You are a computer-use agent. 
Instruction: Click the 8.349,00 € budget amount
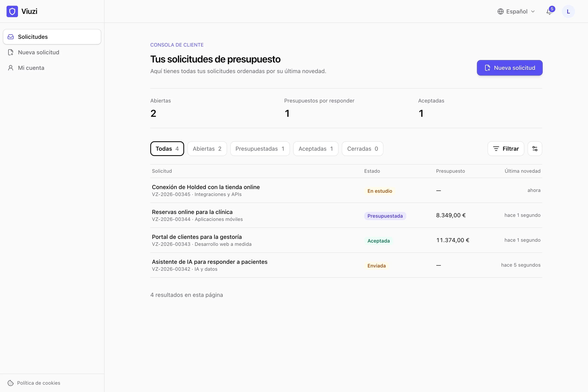click(x=451, y=215)
